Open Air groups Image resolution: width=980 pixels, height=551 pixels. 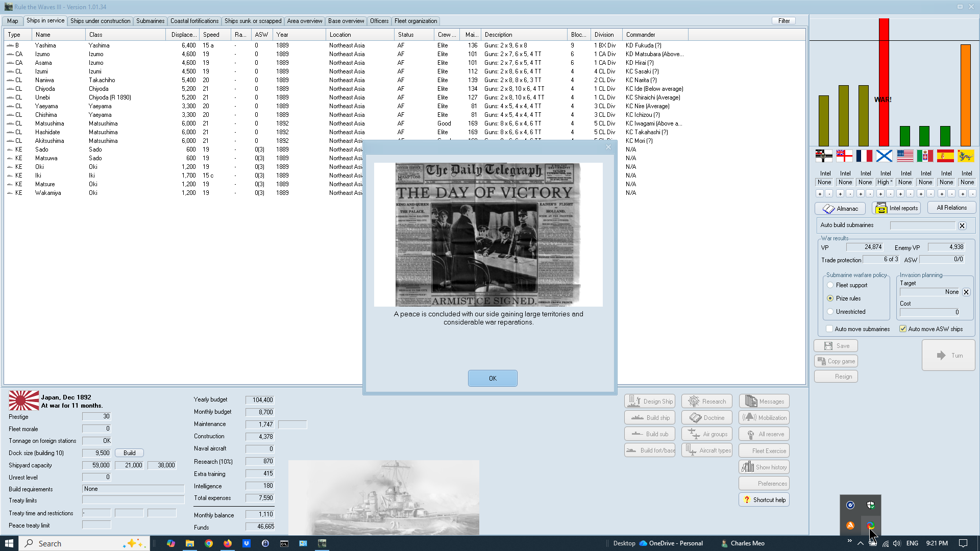(x=707, y=434)
